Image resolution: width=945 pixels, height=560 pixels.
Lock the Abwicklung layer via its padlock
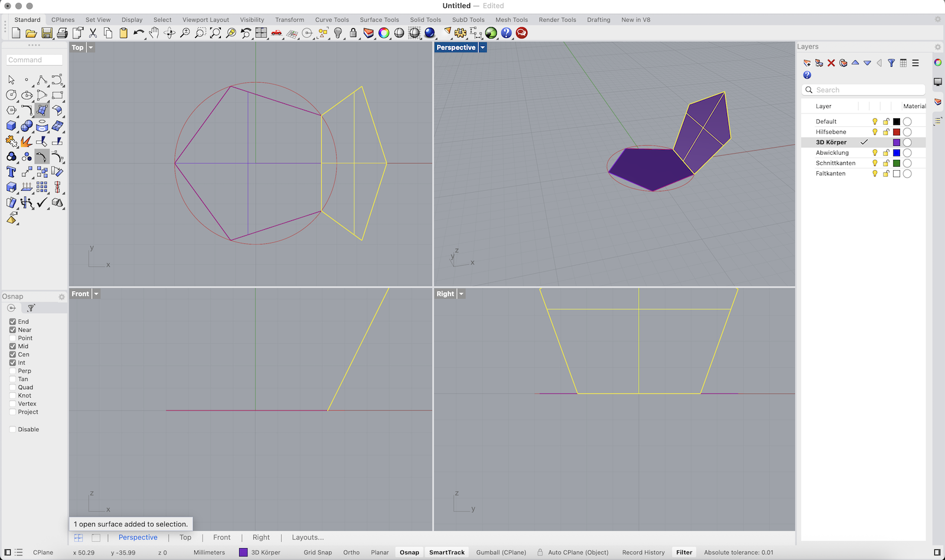click(x=886, y=152)
